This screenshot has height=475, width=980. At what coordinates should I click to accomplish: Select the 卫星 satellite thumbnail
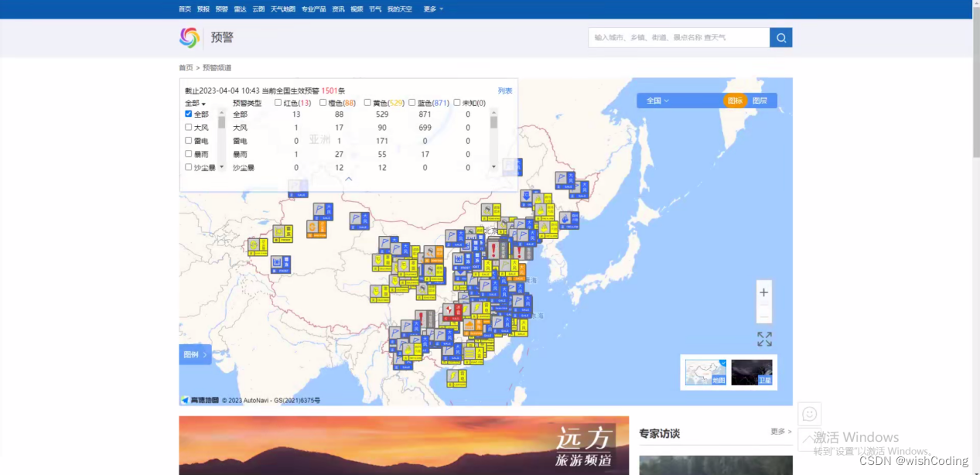tap(752, 372)
